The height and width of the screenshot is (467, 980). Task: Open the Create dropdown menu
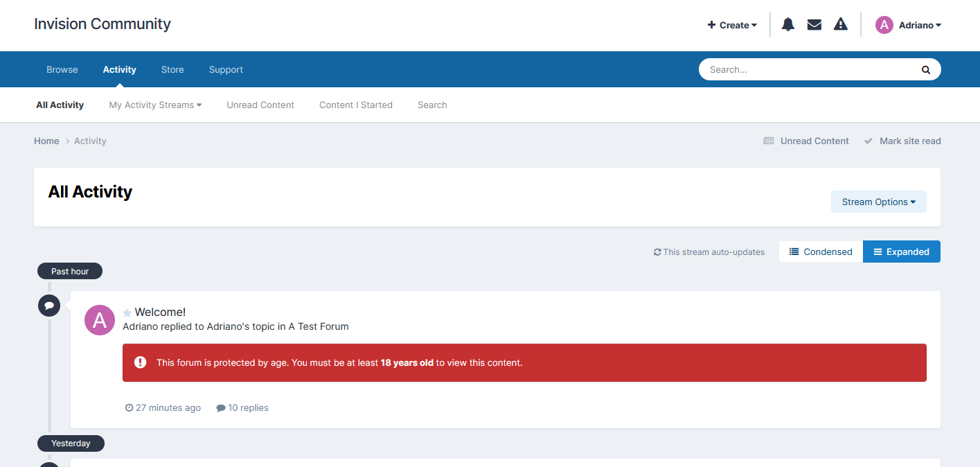click(732, 25)
